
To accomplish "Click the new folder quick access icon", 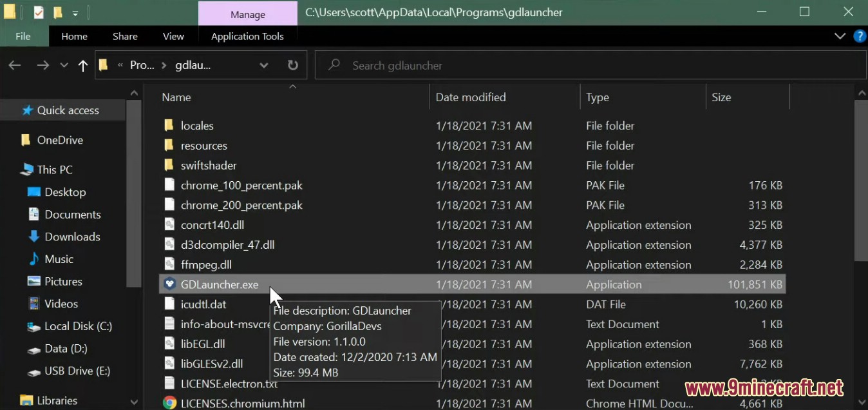I will (x=57, y=12).
